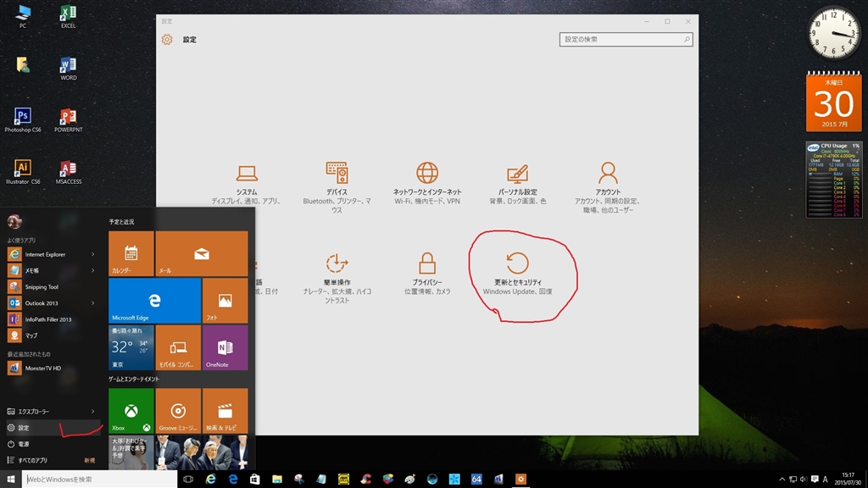868x488 pixels.
Task: Select 設定 in the Start menu
Action: [x=24, y=428]
